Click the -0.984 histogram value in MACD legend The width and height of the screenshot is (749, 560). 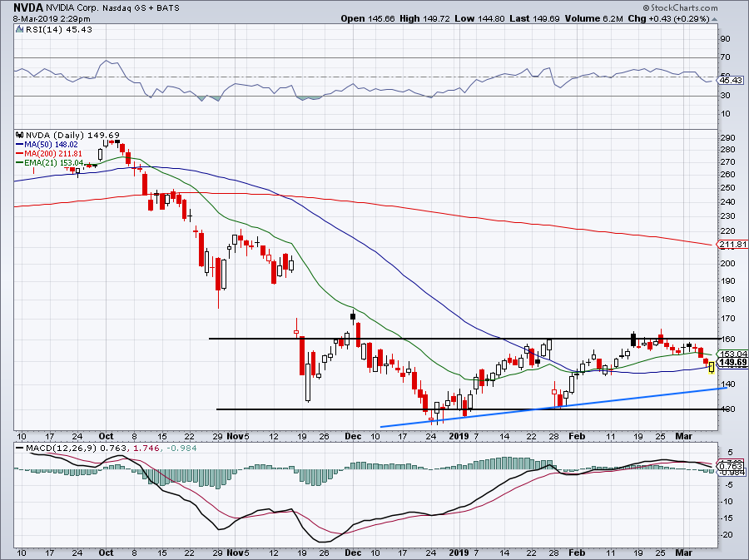coord(182,448)
